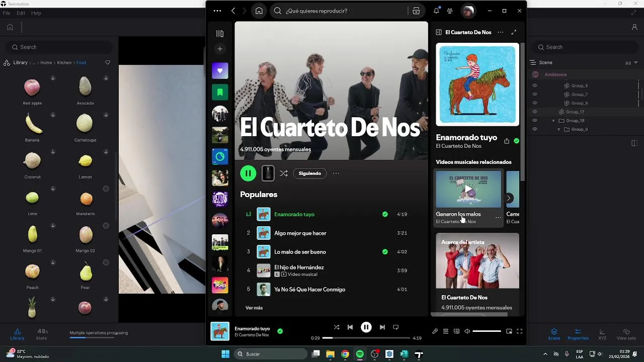Collapse Group_18 tree arrow
The width and height of the screenshot is (644, 362).
pyautogui.click(x=553, y=121)
